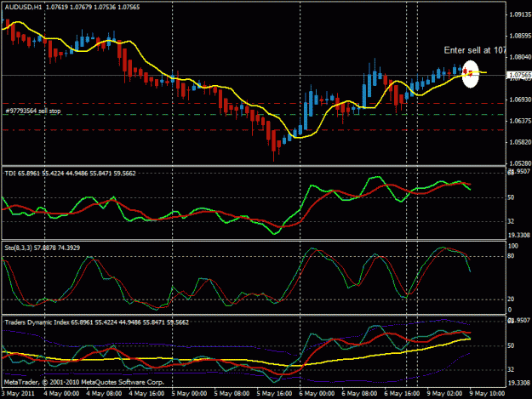Click the 3 May 2011 date label
This screenshot has width=532, height=399.
18,394
